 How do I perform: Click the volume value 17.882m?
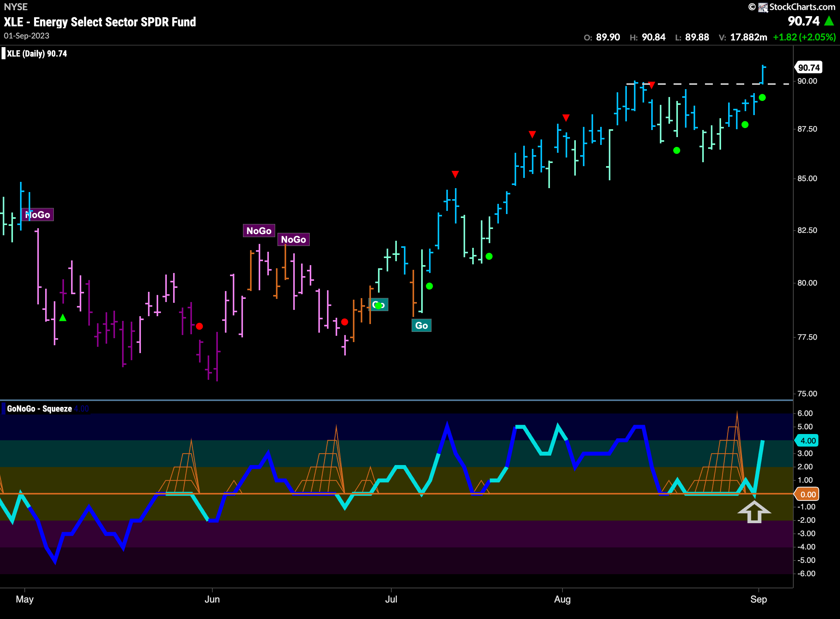tap(749, 37)
